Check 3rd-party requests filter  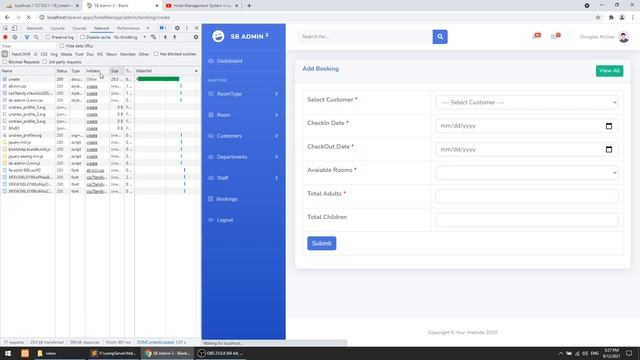(45, 62)
